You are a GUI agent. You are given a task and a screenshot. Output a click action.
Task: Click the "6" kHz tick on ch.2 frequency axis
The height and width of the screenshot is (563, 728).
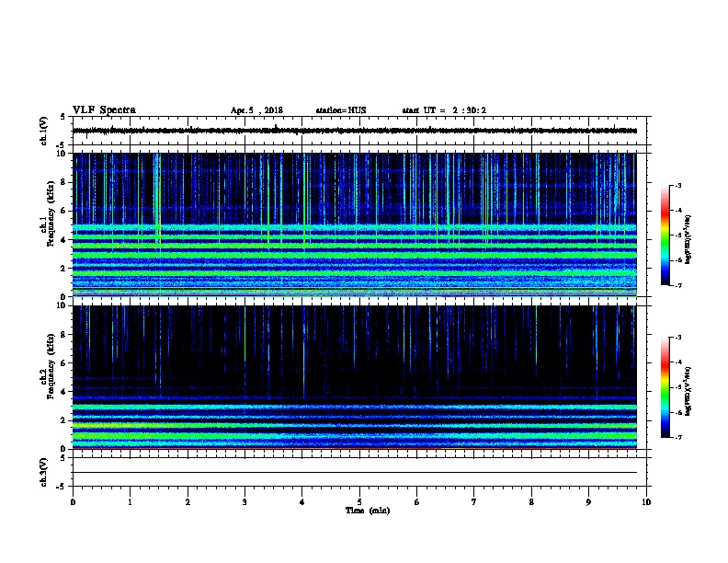63,363
